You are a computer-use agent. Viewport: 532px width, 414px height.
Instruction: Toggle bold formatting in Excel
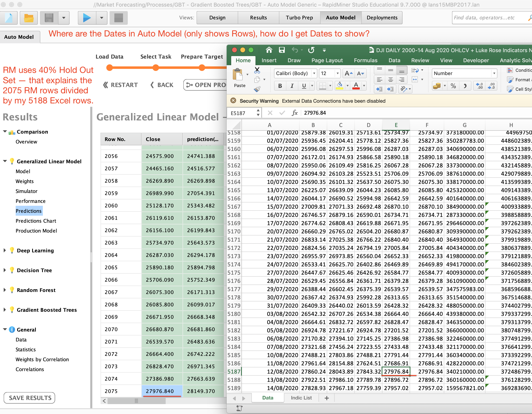(x=280, y=86)
